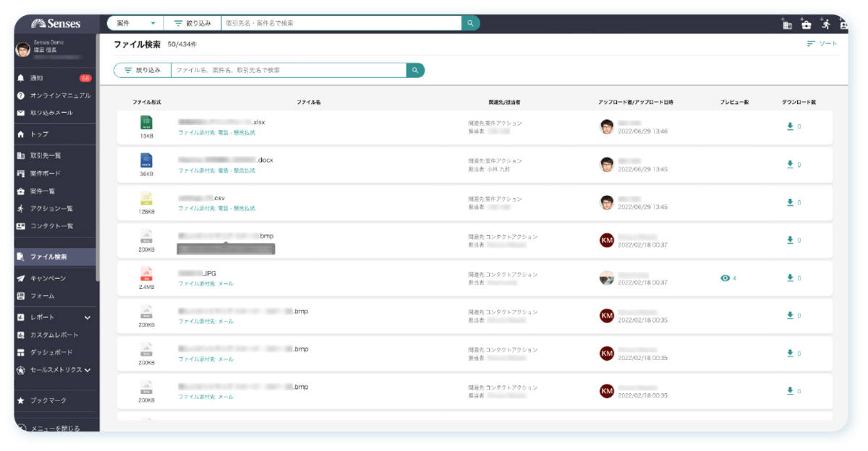This screenshot has width=868, height=451.
Task: Click download icon for the .docx file
Action: 790,164
